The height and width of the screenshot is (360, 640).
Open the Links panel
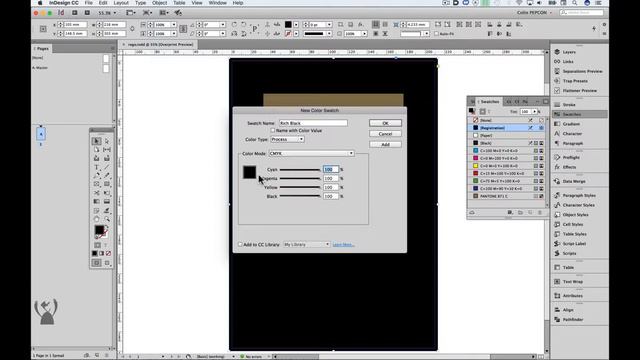(568, 62)
